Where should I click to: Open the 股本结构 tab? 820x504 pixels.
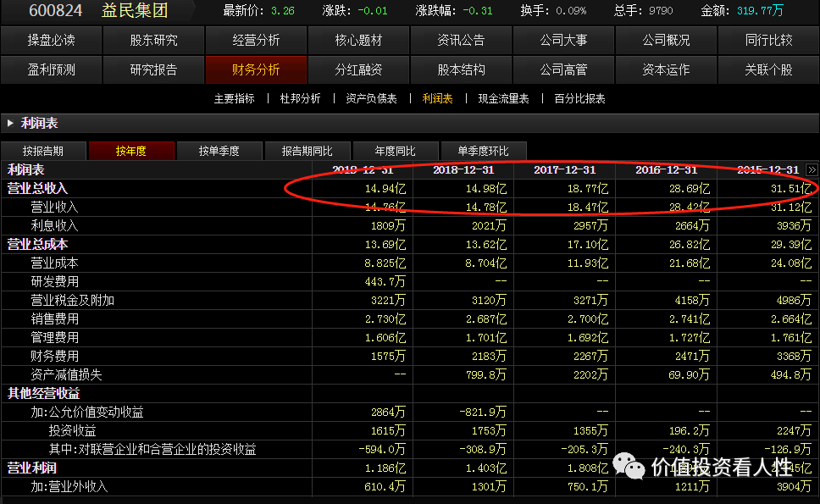tap(461, 69)
